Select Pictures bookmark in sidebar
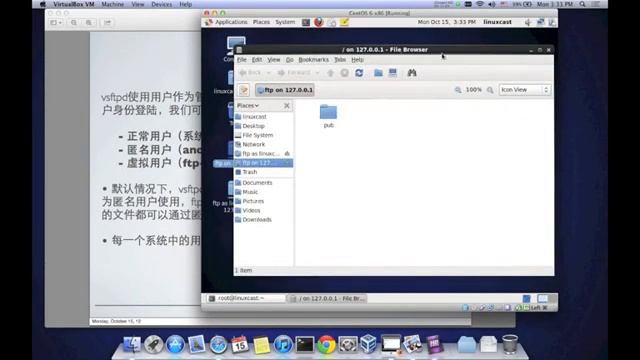The width and height of the screenshot is (640, 360). 264,201
